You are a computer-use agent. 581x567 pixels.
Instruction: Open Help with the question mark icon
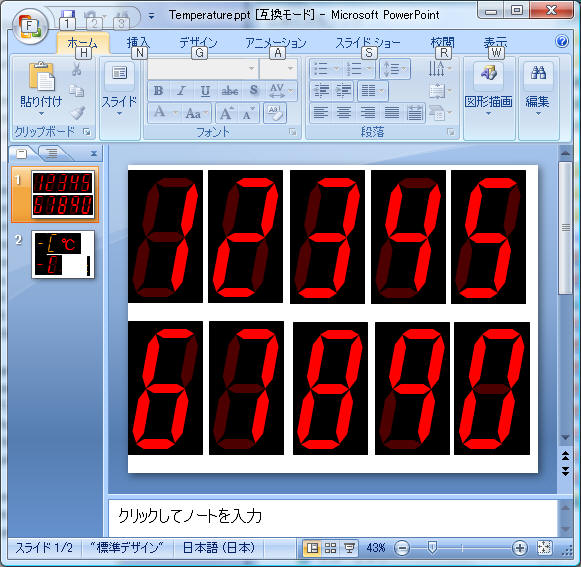pos(562,41)
